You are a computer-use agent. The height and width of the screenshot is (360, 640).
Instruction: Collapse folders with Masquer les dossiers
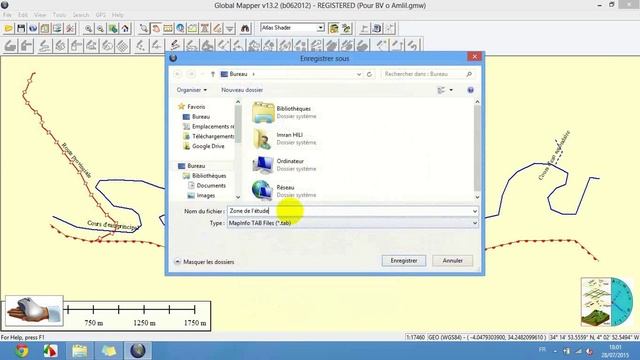click(204, 262)
